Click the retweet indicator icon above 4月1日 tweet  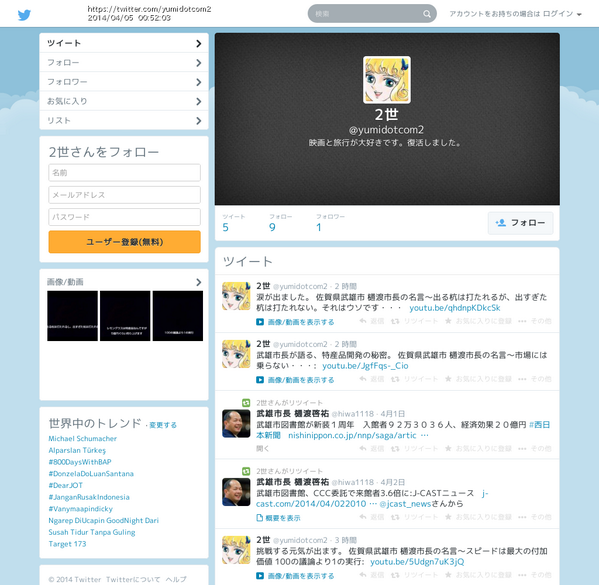point(246,403)
